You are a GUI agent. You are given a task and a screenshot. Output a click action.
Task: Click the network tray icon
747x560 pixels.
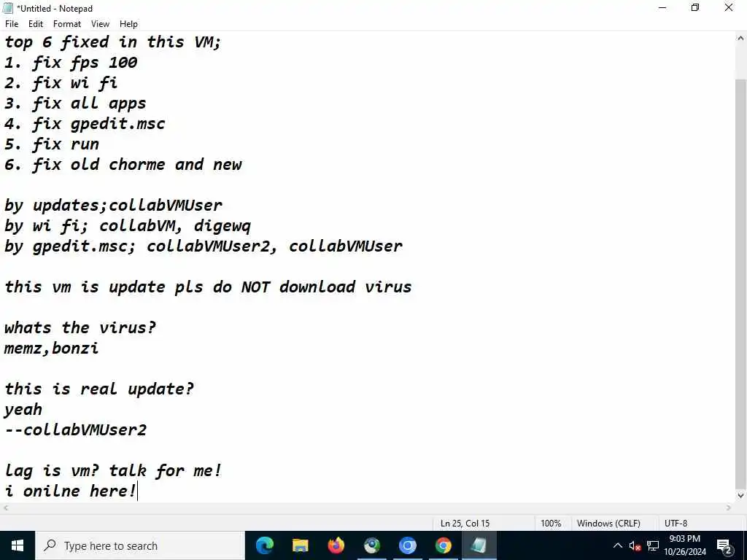(653, 546)
